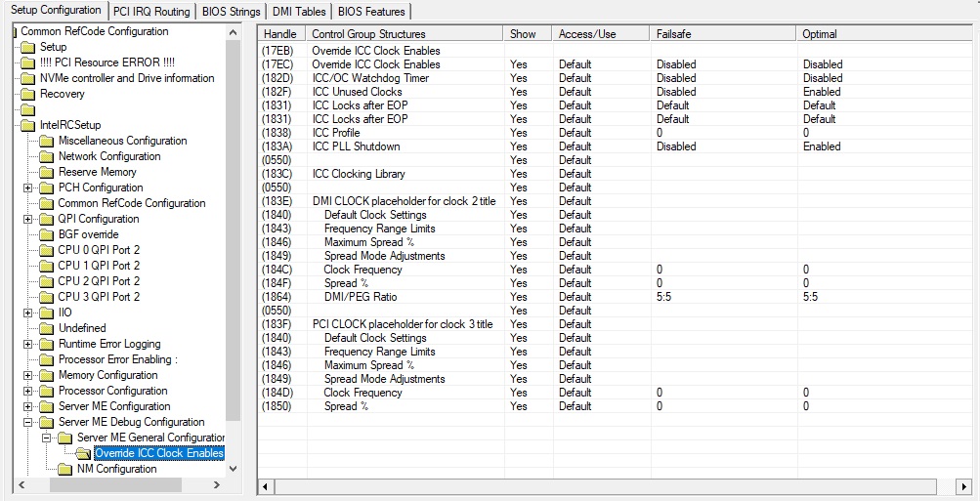Click the NVMe controller folder icon

point(28,79)
